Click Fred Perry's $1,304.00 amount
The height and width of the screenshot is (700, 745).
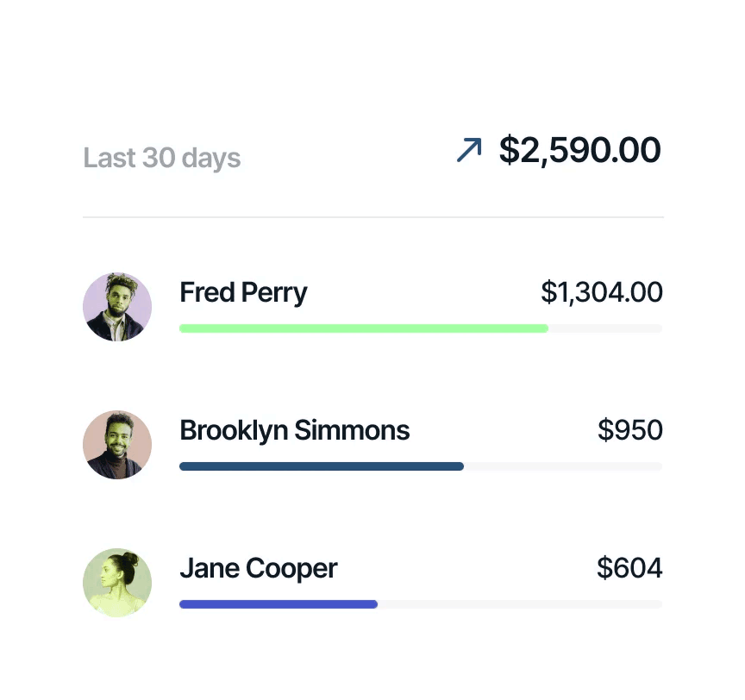pos(602,293)
